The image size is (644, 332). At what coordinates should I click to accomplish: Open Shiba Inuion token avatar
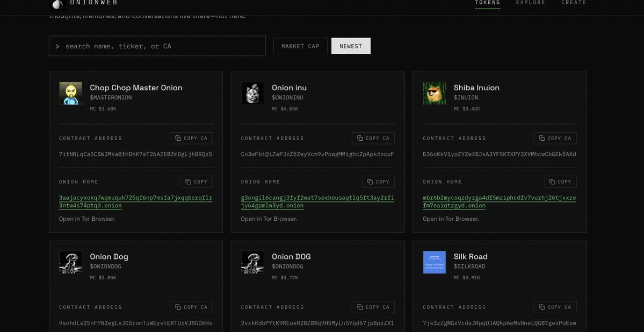[x=435, y=93]
